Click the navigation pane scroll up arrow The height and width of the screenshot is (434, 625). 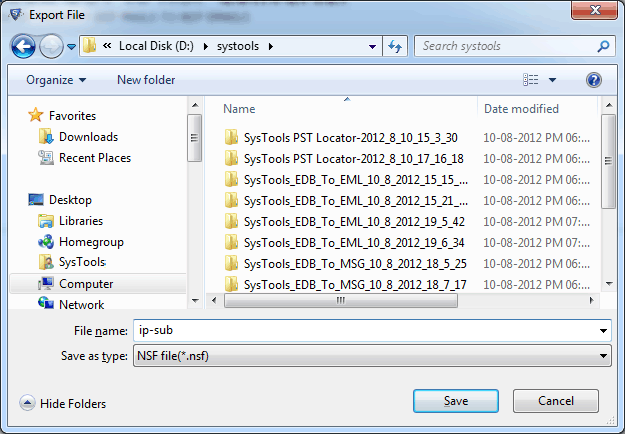195,105
